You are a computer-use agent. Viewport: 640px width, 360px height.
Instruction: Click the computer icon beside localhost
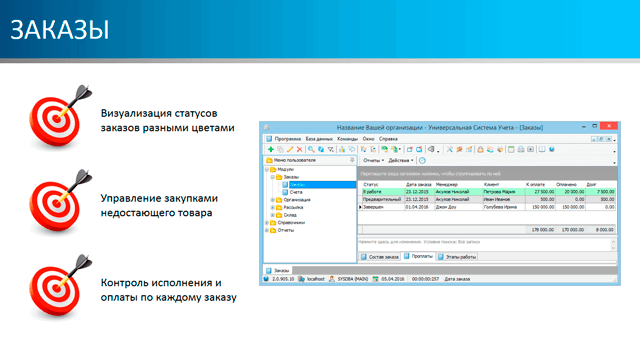point(301,279)
